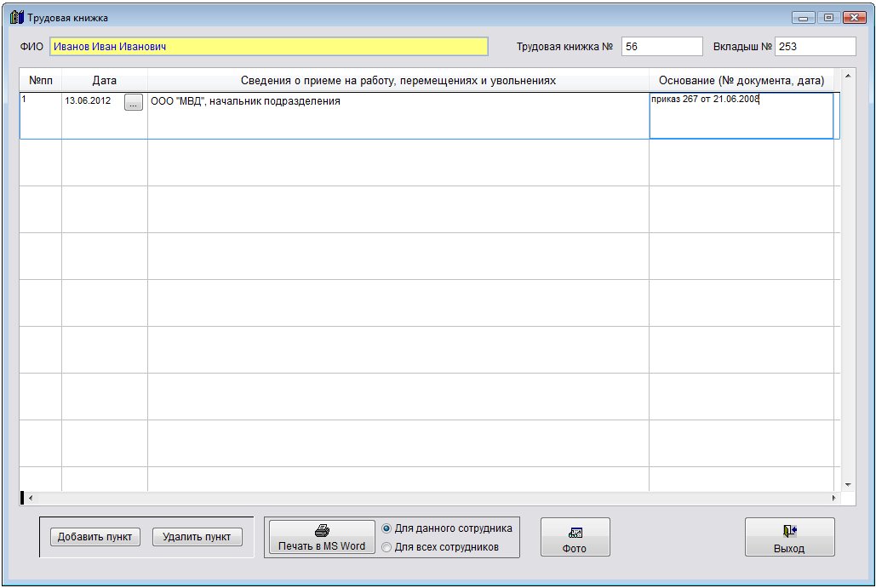Viewport: 876px width, 588px height.
Task: Click vertical scrollbar up arrow
Action: [848, 76]
